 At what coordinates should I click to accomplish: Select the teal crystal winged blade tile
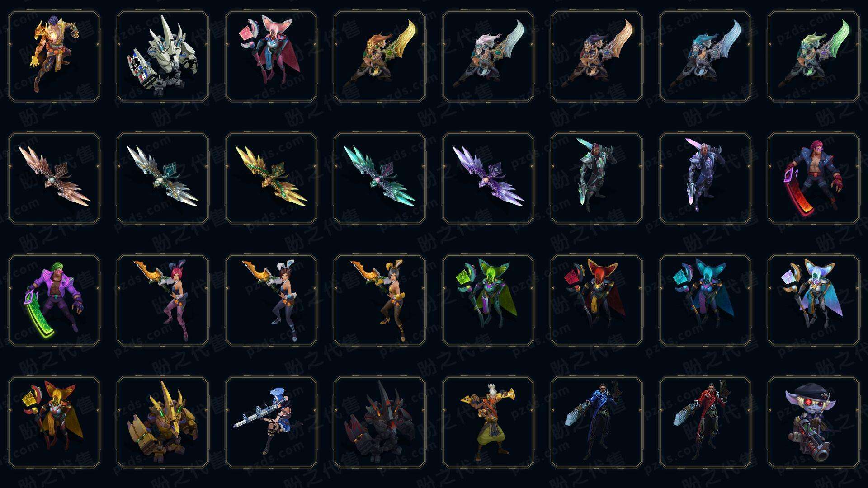tap(380, 178)
